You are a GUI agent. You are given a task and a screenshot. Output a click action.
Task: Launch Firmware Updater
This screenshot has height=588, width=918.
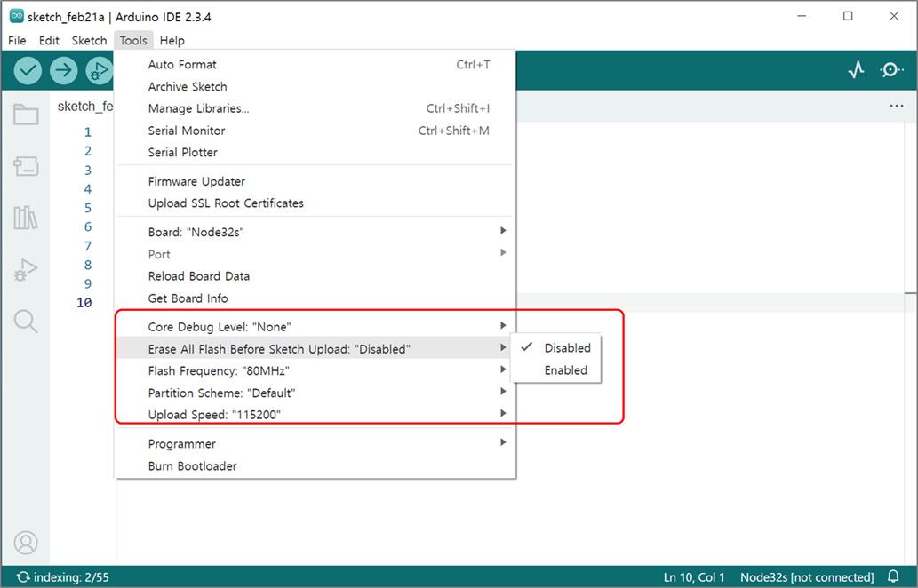pyautogui.click(x=316, y=181)
